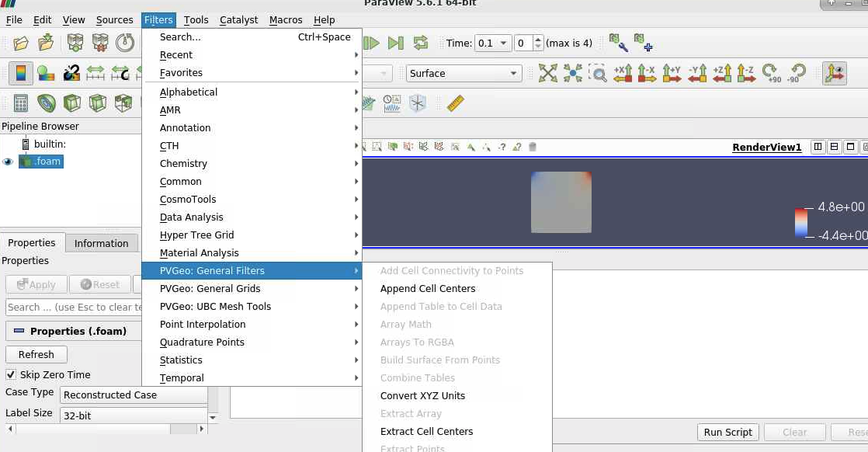Split RenderView1 horizontally

pyautogui.click(x=818, y=147)
